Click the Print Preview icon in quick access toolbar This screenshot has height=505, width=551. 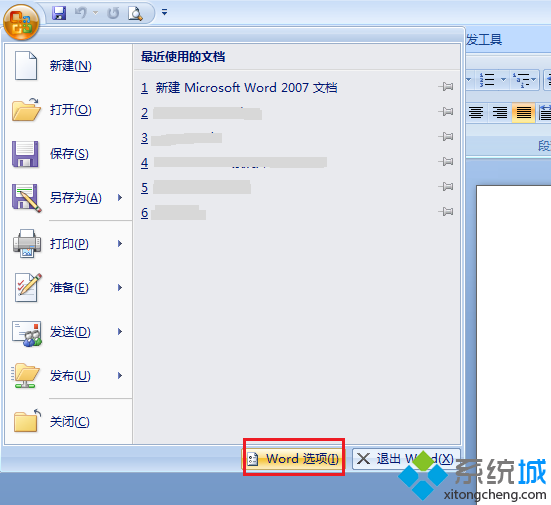135,13
